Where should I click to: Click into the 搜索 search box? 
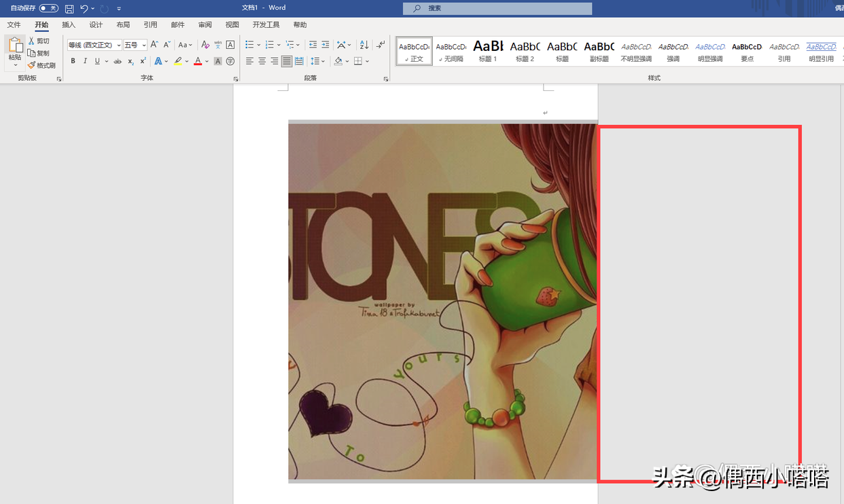[497, 8]
